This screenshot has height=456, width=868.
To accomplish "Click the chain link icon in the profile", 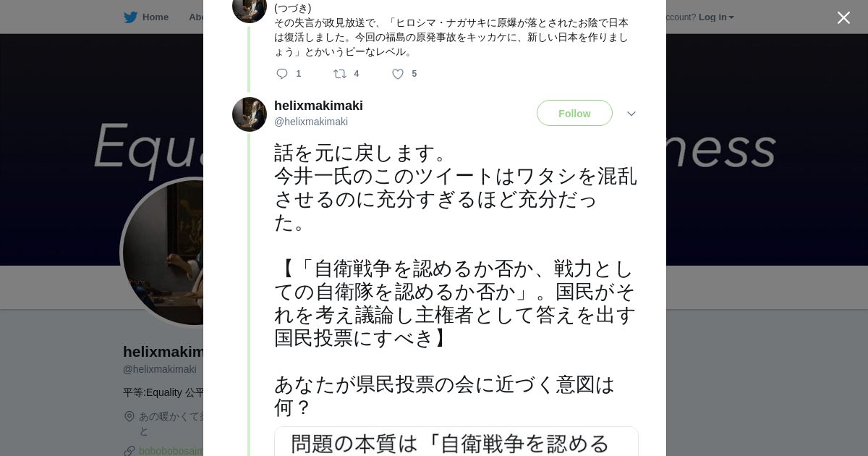I will pos(129,451).
